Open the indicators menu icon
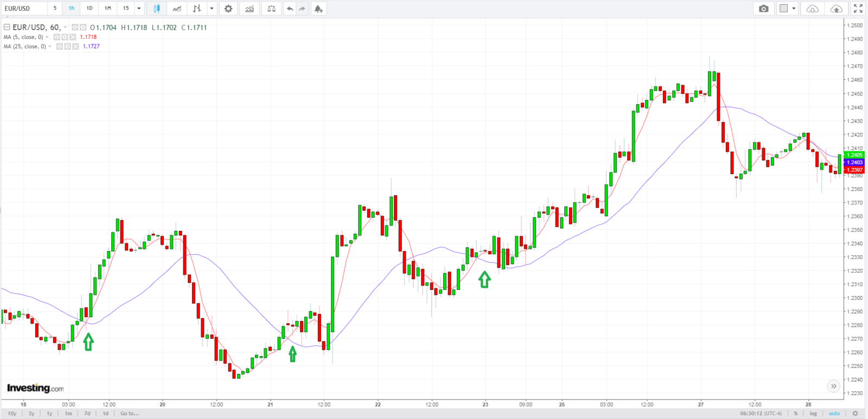 [250, 9]
